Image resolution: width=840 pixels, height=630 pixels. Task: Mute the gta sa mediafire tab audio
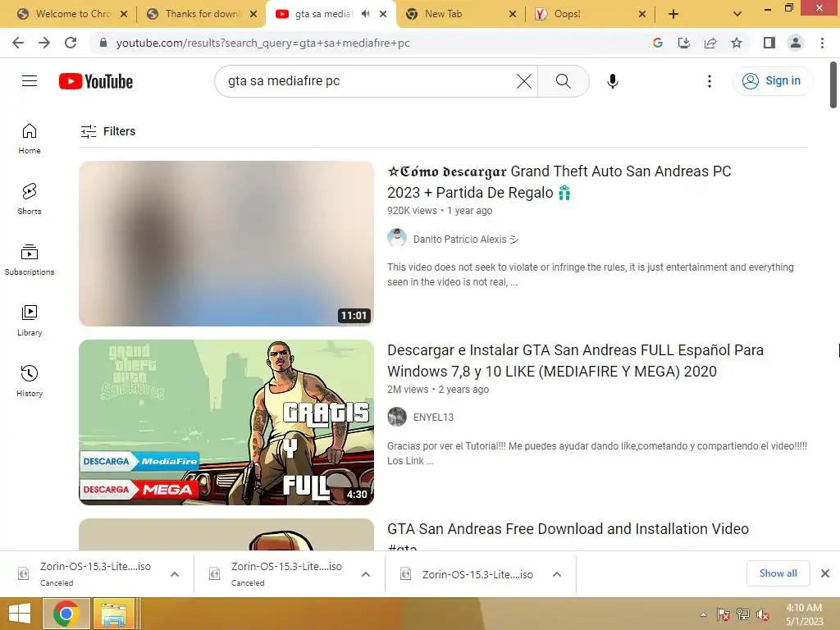(x=365, y=14)
